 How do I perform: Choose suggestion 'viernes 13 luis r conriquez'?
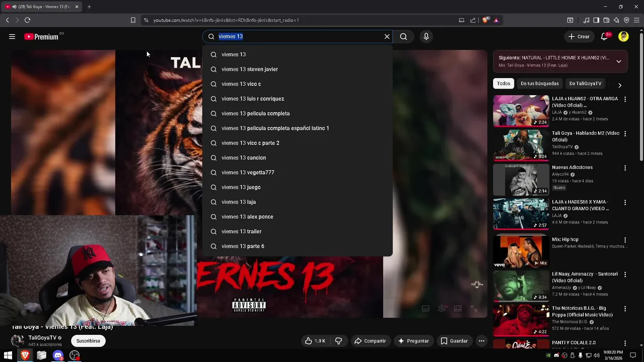pyautogui.click(x=297, y=99)
